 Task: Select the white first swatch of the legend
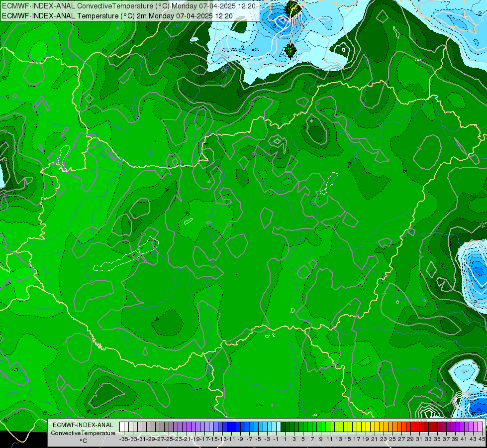pyautogui.click(x=122, y=427)
